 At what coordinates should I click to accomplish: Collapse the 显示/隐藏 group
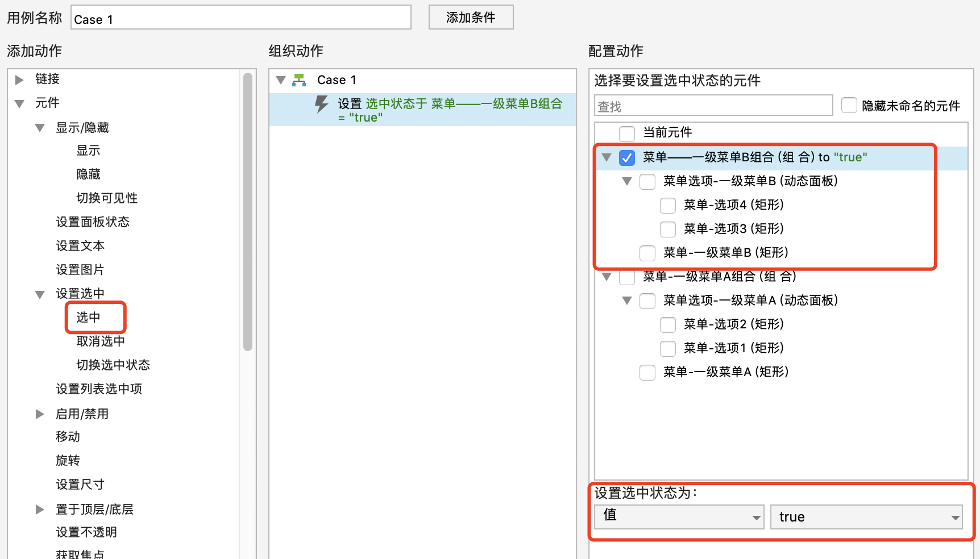click(x=40, y=128)
